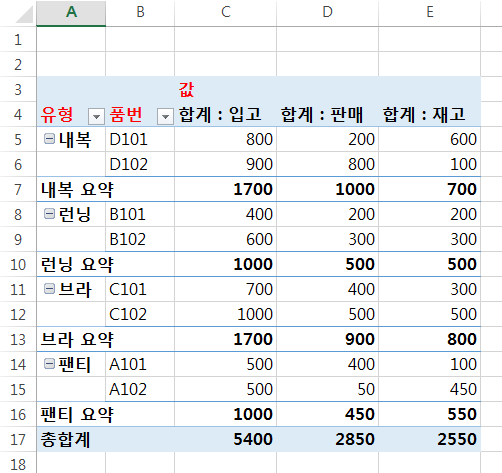This screenshot has height=473, width=502.
Task: Select the 합계 : 판매 header
Action: coord(322,115)
